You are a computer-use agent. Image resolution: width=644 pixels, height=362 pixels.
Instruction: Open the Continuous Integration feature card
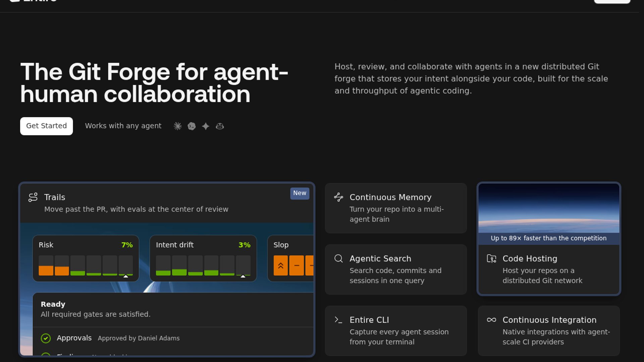549,330
